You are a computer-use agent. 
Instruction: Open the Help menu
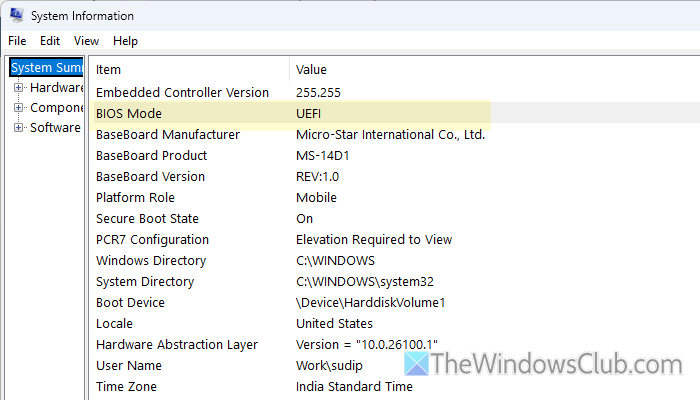click(125, 41)
